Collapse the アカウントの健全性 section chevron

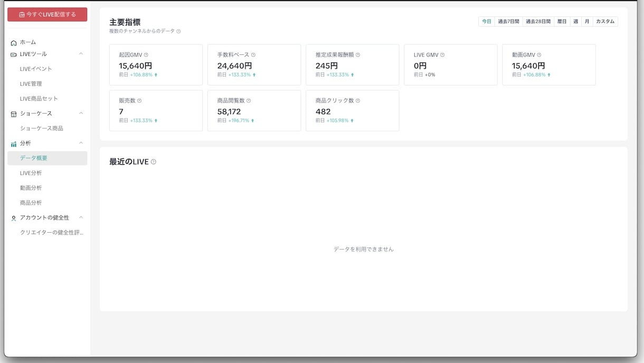[81, 217]
